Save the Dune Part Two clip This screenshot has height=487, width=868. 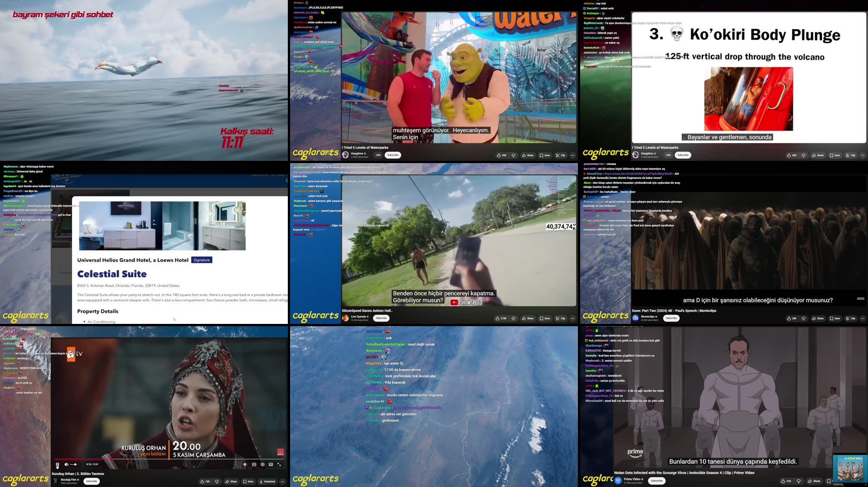click(x=834, y=318)
